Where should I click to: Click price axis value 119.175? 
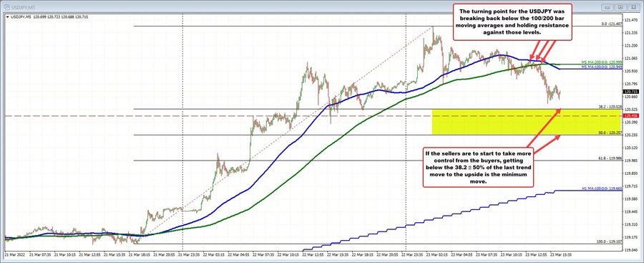631,237
